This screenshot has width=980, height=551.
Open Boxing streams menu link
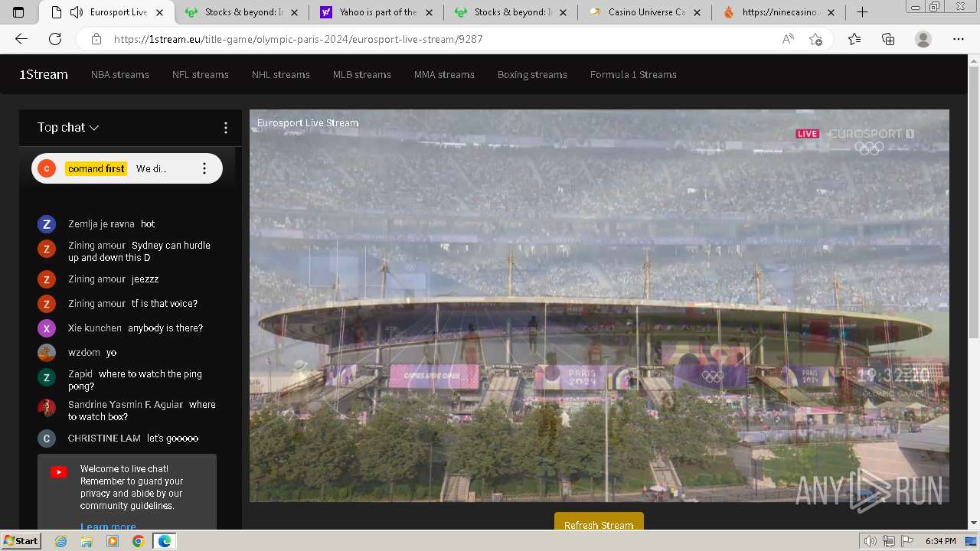(532, 74)
